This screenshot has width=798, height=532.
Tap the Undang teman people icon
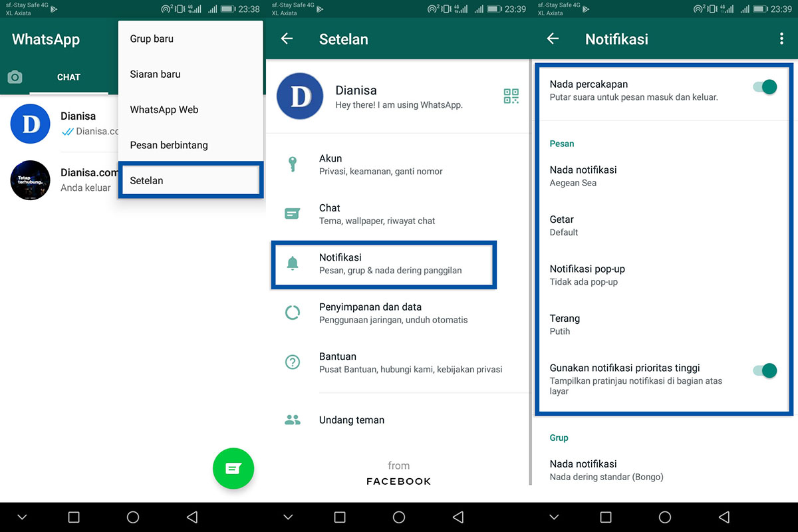292,420
